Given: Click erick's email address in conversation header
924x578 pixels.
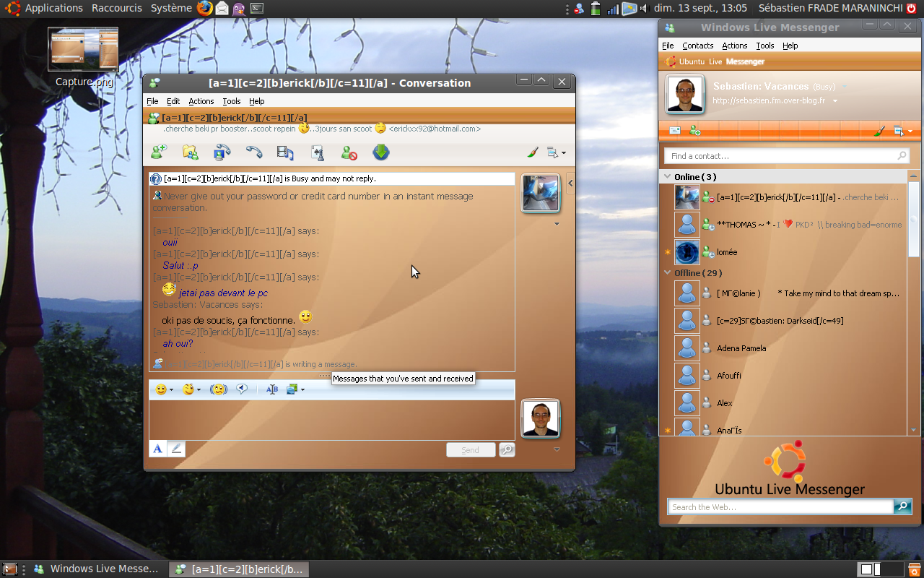Looking at the screenshot, I should (x=435, y=129).
